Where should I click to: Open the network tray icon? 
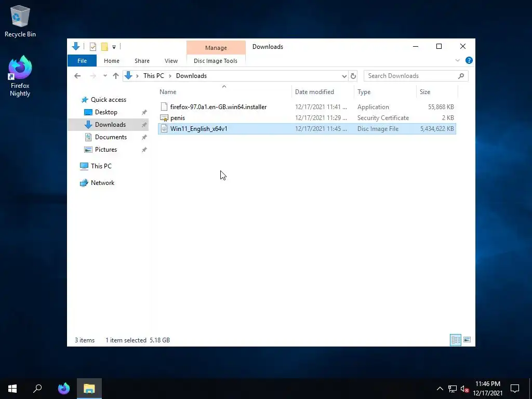(x=452, y=389)
